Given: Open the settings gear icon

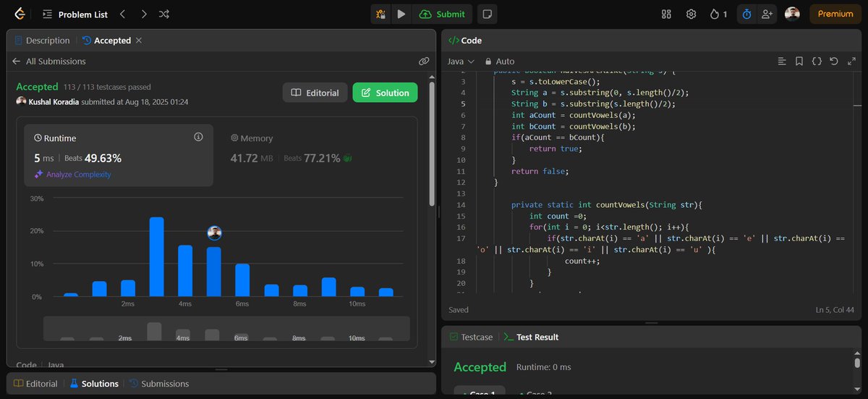Looking at the screenshot, I should (691, 14).
